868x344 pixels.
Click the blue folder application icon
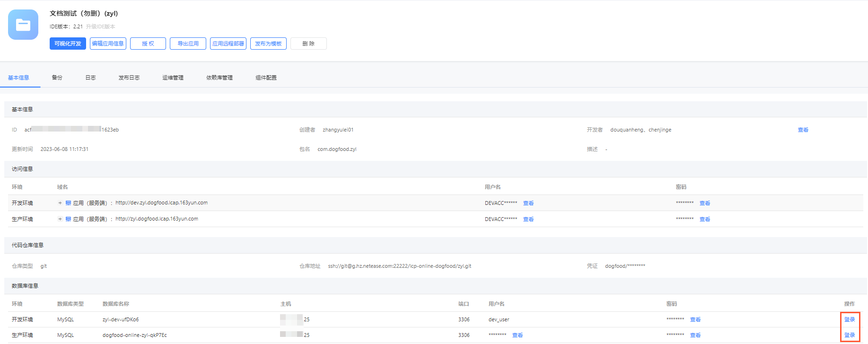(23, 25)
